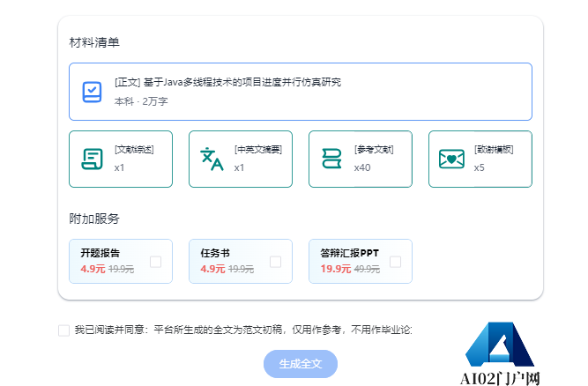The image size is (588, 386).
Task: Click the 参考文献 stacked books icon
Action: (x=331, y=159)
